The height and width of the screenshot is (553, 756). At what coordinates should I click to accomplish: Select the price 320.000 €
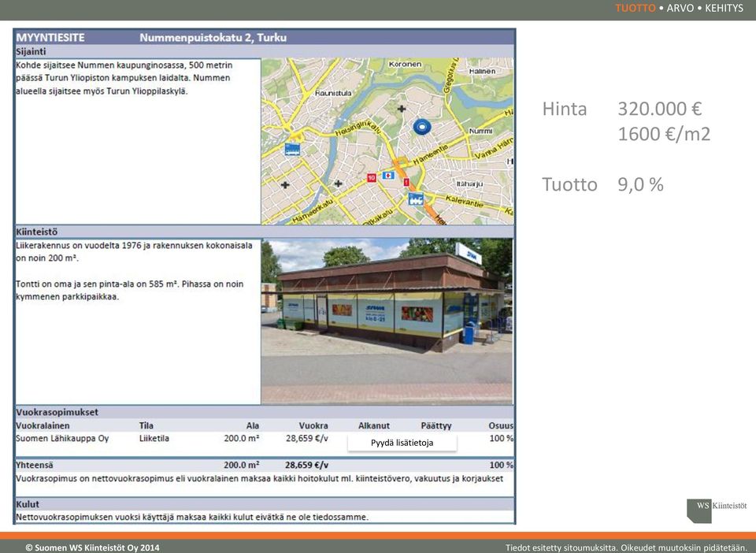tap(660, 109)
